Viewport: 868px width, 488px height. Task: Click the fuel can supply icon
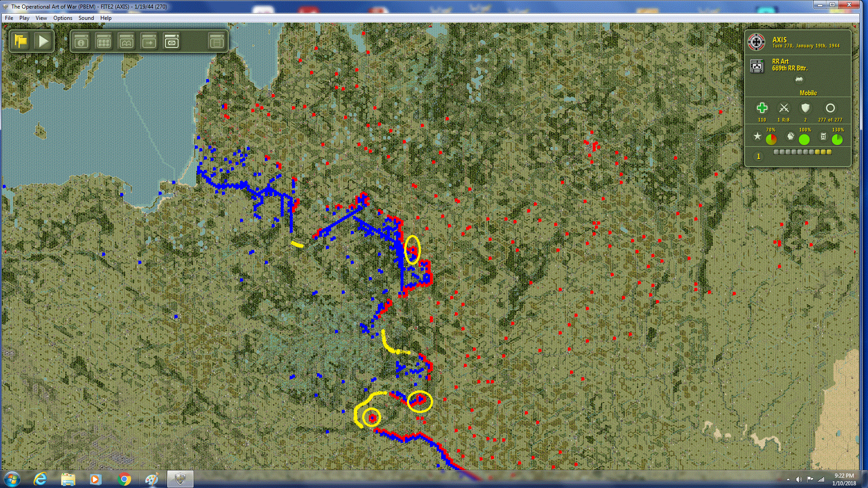pos(823,136)
